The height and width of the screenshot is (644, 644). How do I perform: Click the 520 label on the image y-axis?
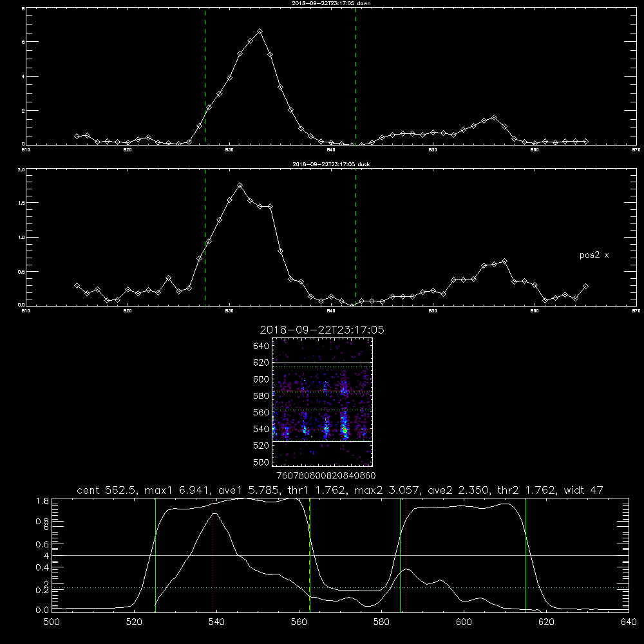(x=261, y=446)
